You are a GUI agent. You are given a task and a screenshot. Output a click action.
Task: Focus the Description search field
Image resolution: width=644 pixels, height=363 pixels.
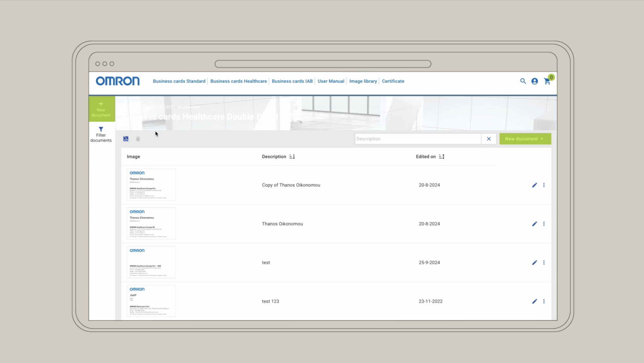point(418,139)
